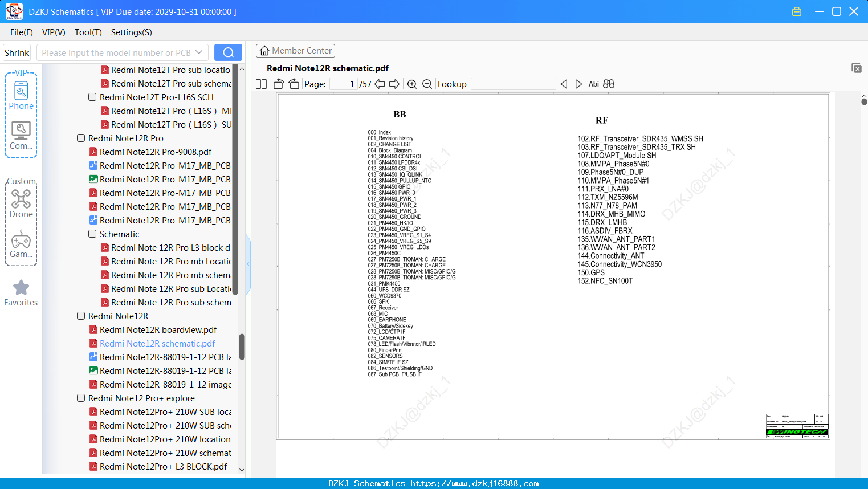Click the 102.RF_Transceiver_SDR435_WMSS SH index entry

coord(640,139)
